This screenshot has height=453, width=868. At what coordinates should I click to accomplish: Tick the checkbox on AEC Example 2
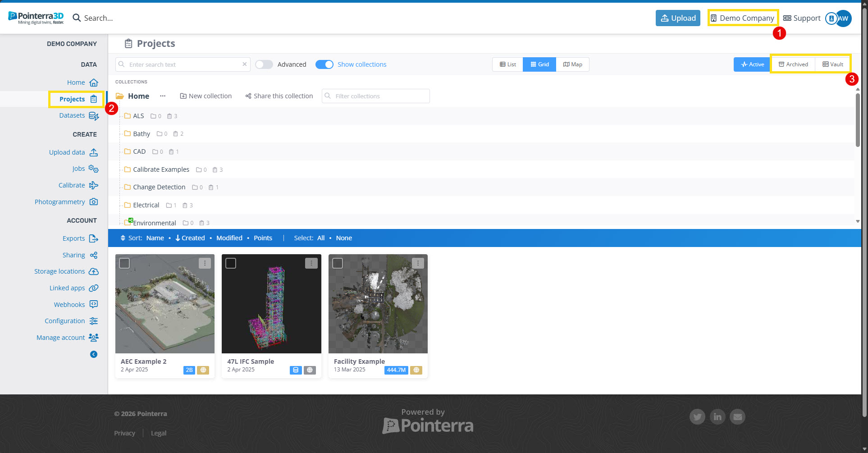pyautogui.click(x=124, y=263)
